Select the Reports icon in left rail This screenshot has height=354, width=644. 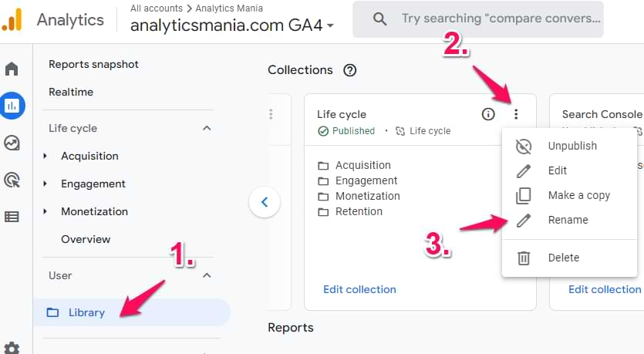point(12,106)
